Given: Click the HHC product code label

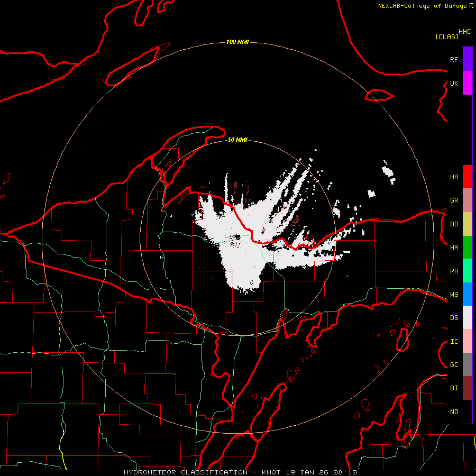Looking at the screenshot, I should (x=465, y=32).
